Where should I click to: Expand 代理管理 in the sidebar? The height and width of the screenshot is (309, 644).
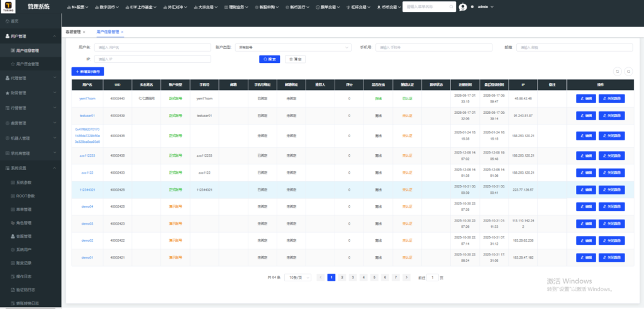30,78
